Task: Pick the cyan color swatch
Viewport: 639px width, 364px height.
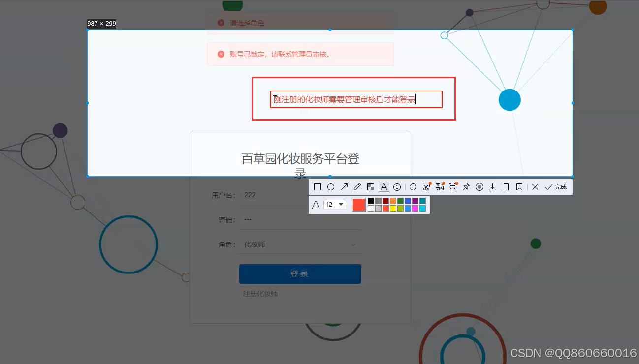Action: click(422, 208)
